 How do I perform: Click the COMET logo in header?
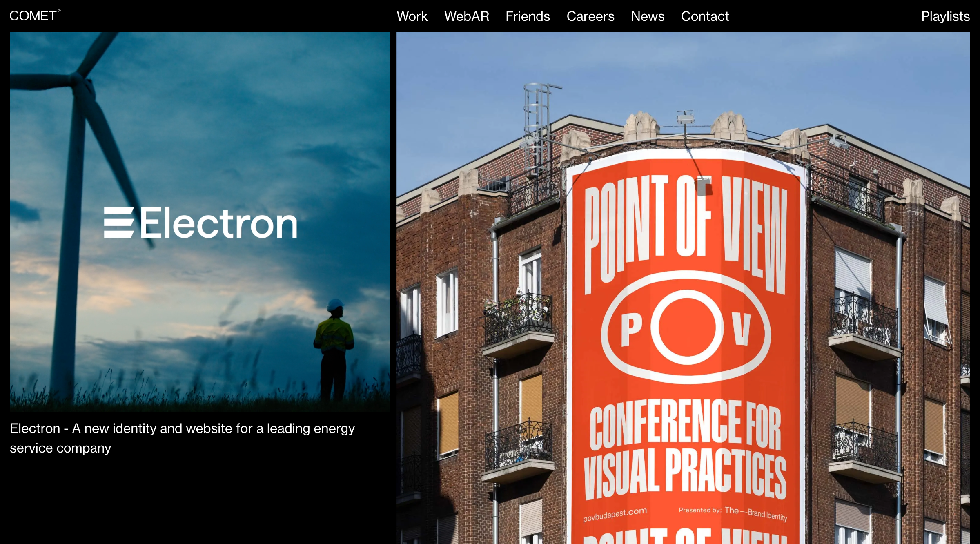point(33,16)
